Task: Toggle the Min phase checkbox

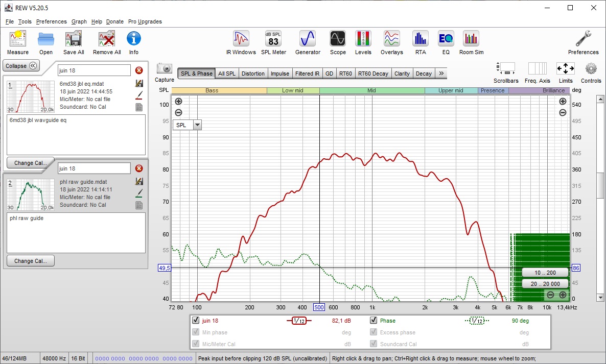Action: (196, 332)
